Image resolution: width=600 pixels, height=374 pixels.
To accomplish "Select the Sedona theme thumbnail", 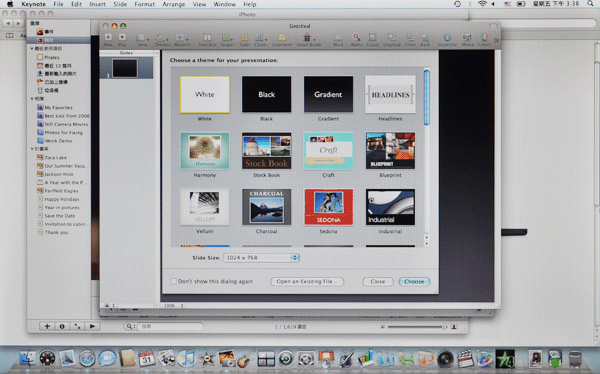I will pos(328,207).
